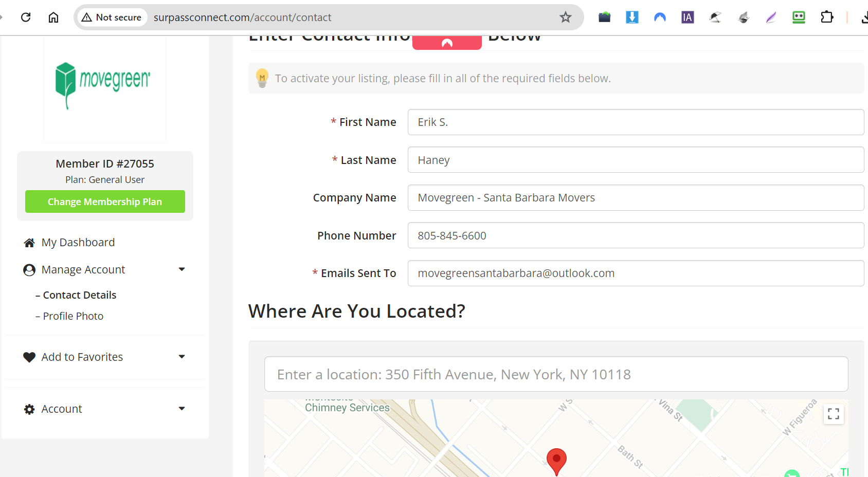Click the Company Name input field
The image size is (868, 477).
636,198
